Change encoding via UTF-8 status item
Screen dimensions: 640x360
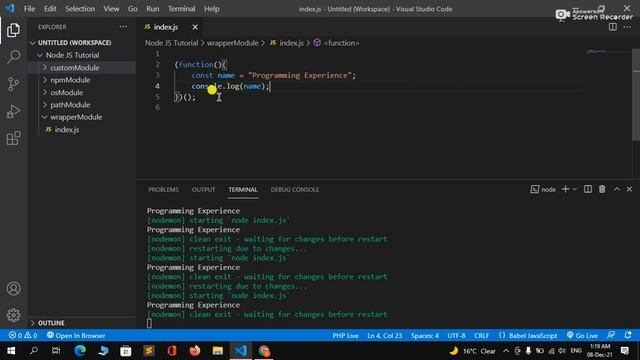456,336
